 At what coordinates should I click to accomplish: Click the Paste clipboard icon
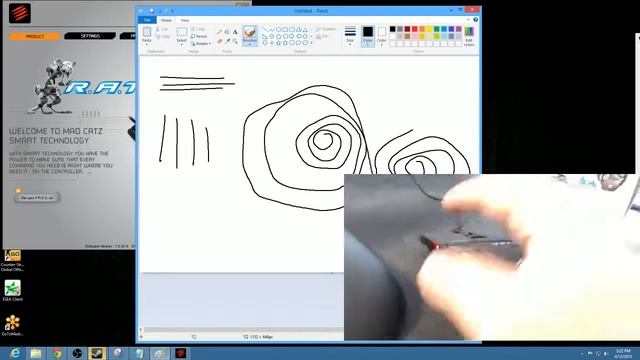click(147, 32)
